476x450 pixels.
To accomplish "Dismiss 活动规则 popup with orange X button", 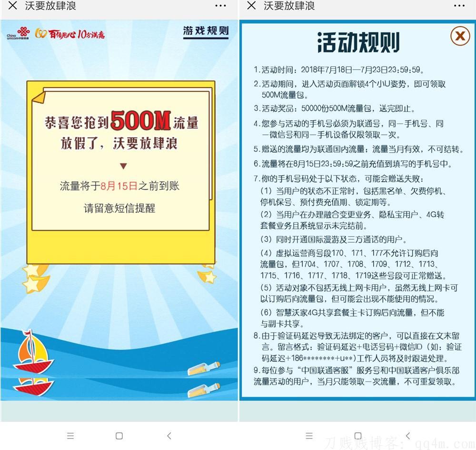I will point(460,36).
